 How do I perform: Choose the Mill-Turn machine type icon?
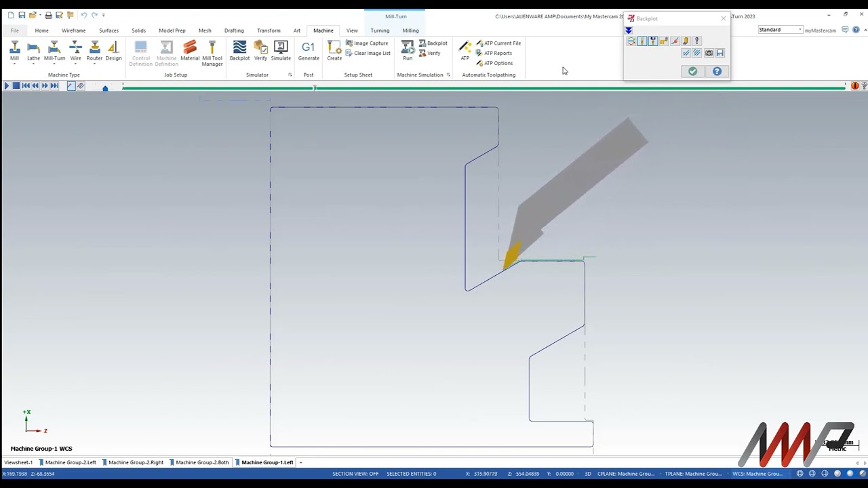(54, 47)
